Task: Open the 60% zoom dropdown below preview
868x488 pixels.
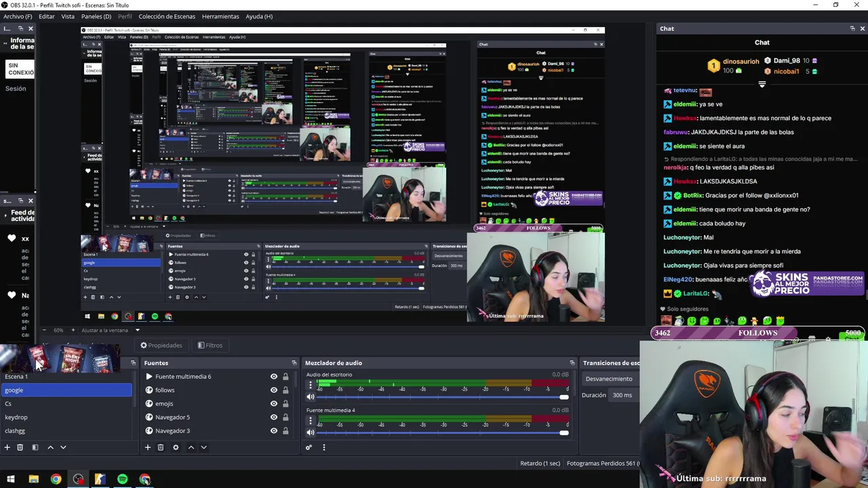Action: (59, 330)
